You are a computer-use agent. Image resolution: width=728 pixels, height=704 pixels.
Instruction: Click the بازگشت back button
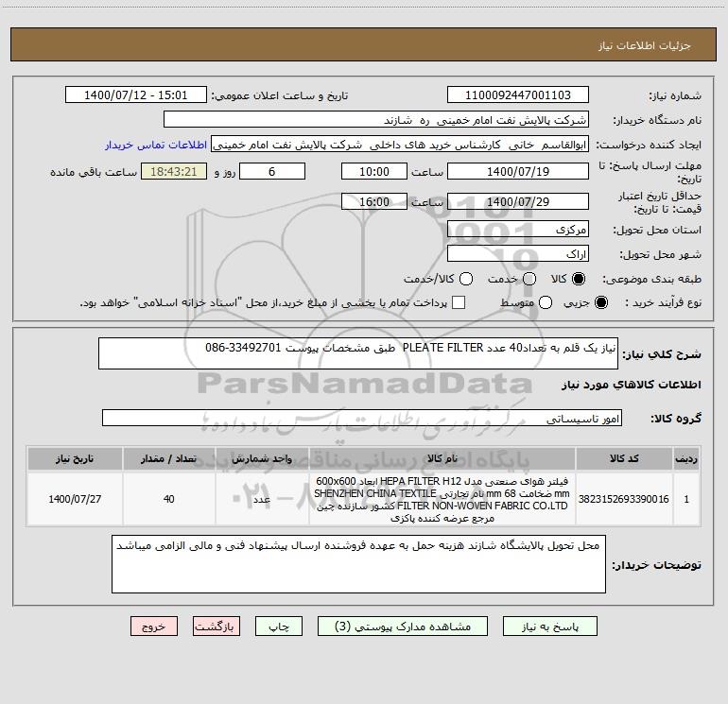coord(217,626)
